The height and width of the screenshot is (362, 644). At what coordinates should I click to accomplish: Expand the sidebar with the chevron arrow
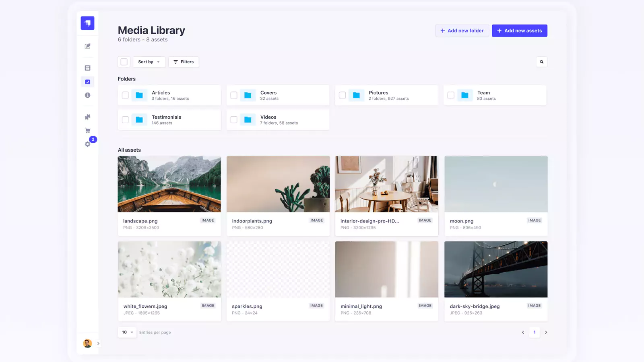pyautogui.click(x=98, y=343)
